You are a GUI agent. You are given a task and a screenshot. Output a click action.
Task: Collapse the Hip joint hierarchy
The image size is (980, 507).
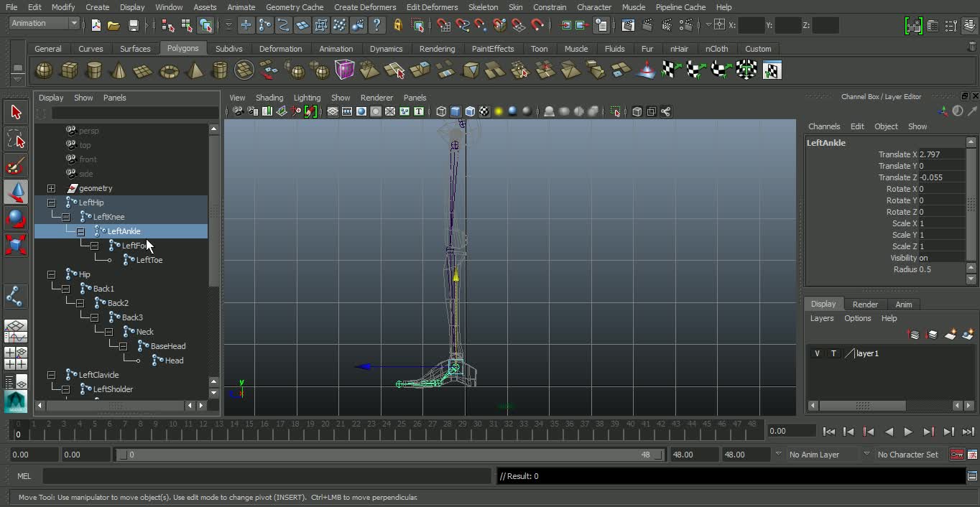click(51, 274)
